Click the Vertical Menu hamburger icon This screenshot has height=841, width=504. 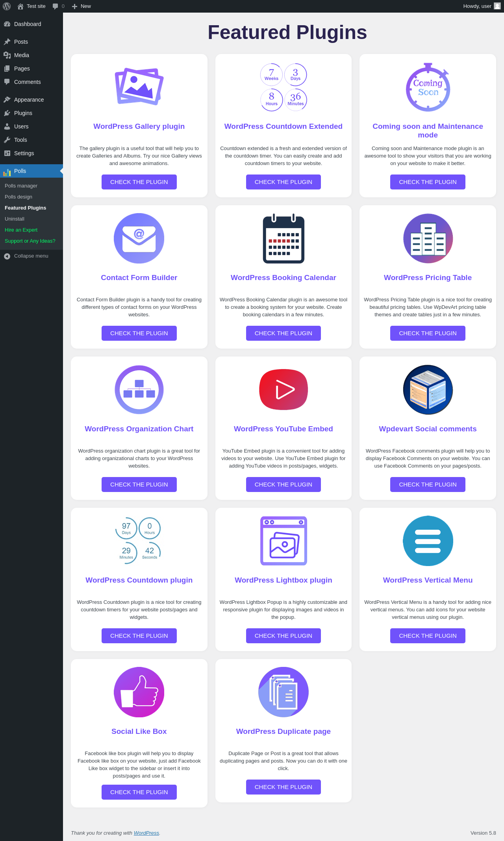[x=428, y=541]
